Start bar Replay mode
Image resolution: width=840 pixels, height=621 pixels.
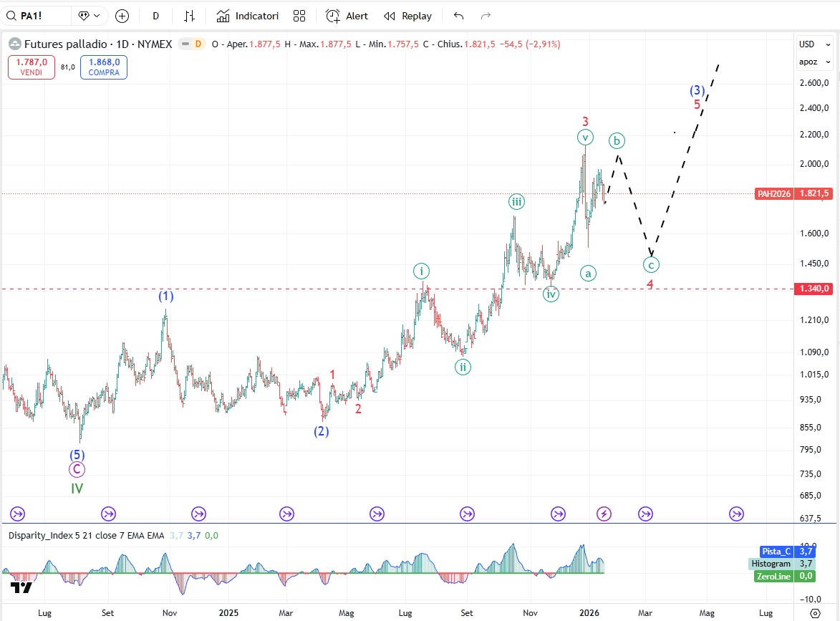(407, 16)
